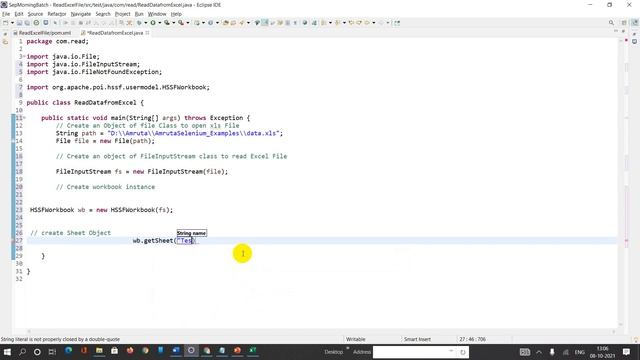
Task: Open the Search menu
Action: click(103, 14)
